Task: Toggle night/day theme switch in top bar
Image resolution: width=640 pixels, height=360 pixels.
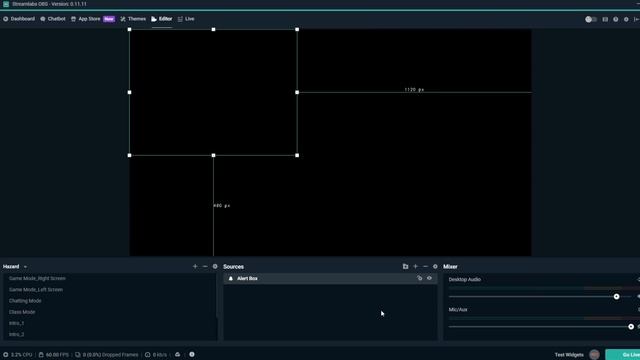Action: pos(591,19)
